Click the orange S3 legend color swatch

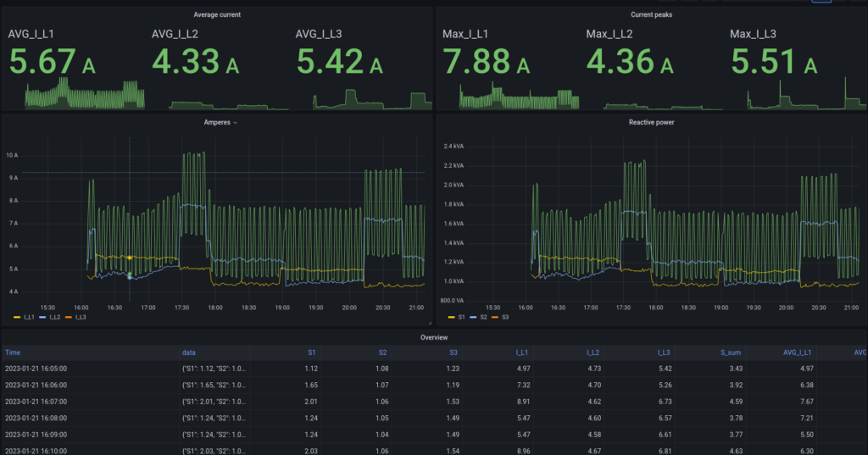(495, 317)
